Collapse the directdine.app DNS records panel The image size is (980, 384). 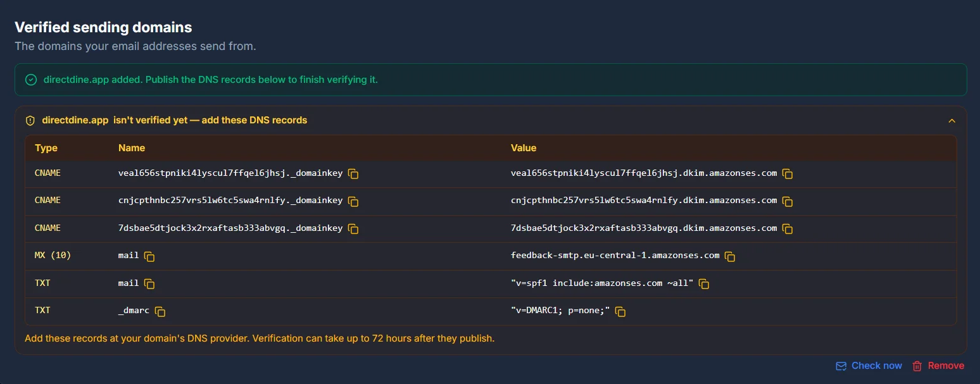point(952,120)
